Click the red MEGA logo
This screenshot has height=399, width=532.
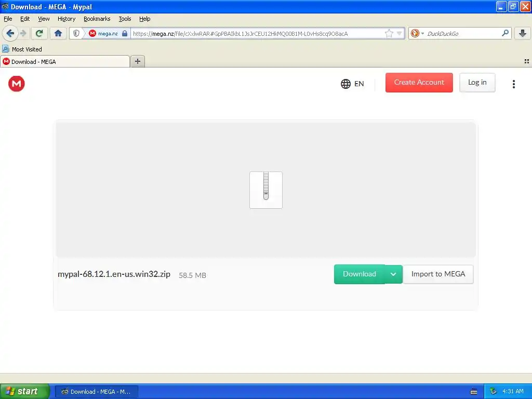point(17,84)
